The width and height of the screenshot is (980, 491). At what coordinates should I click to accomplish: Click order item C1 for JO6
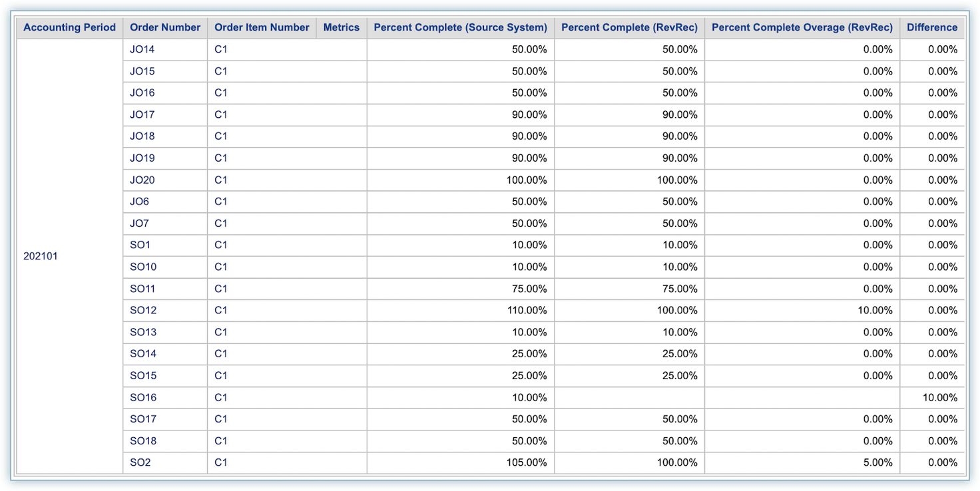(220, 202)
